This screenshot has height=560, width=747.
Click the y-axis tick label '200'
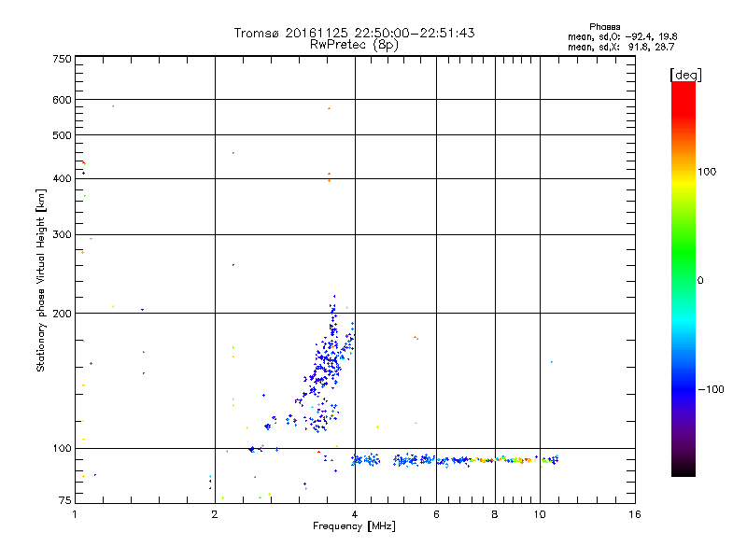pyautogui.click(x=62, y=314)
